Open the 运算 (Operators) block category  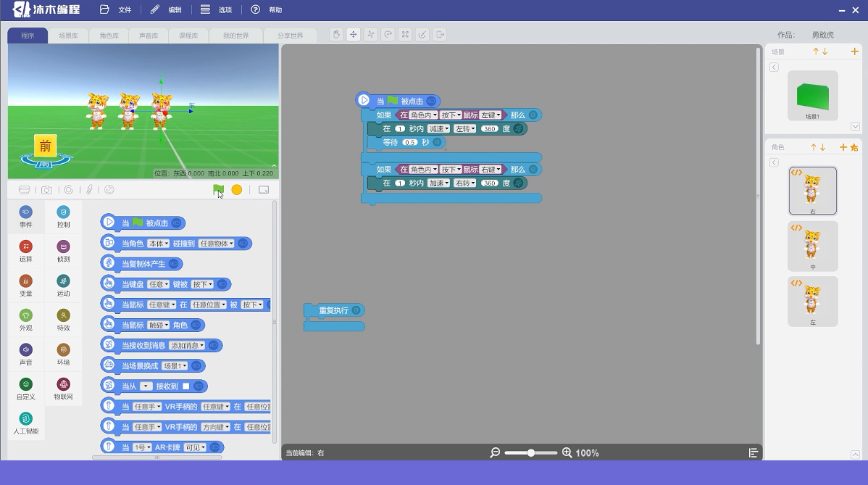25,251
